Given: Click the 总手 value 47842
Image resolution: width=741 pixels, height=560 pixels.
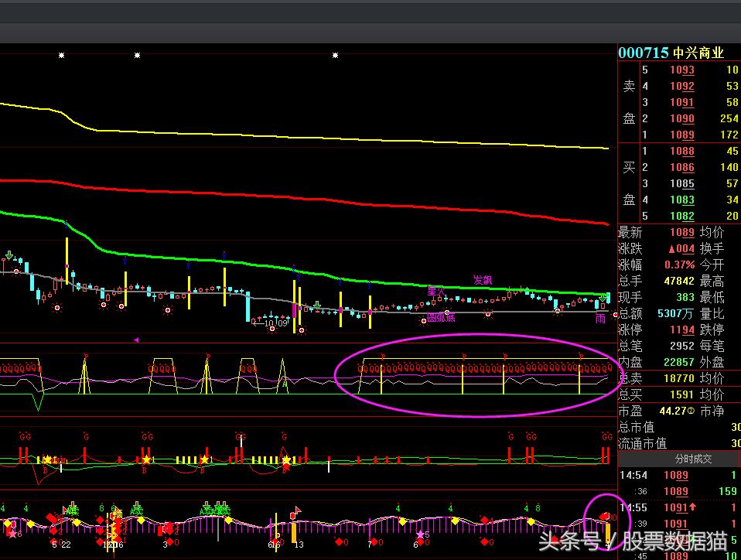Looking at the screenshot, I should (679, 281).
